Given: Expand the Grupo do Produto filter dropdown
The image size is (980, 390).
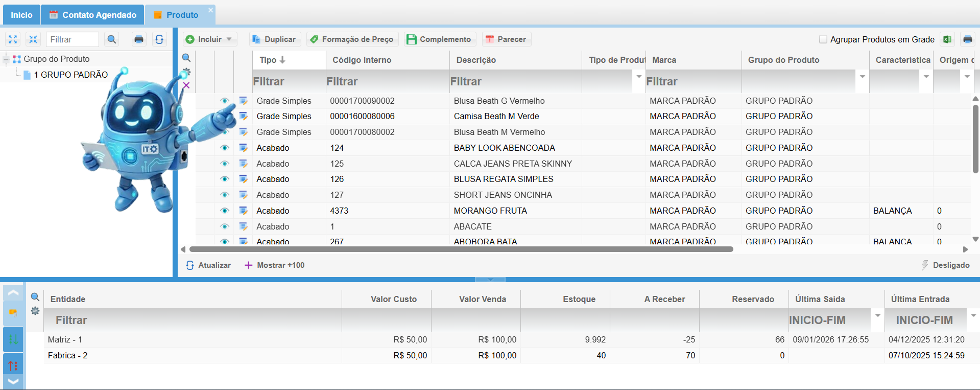Looking at the screenshot, I should point(862,77).
